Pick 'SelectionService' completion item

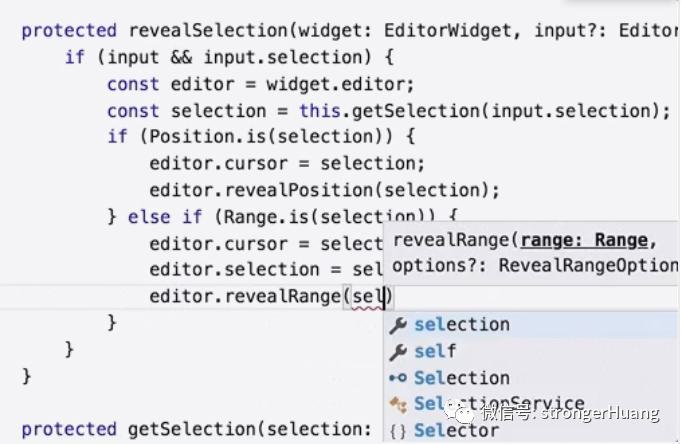pos(531,404)
